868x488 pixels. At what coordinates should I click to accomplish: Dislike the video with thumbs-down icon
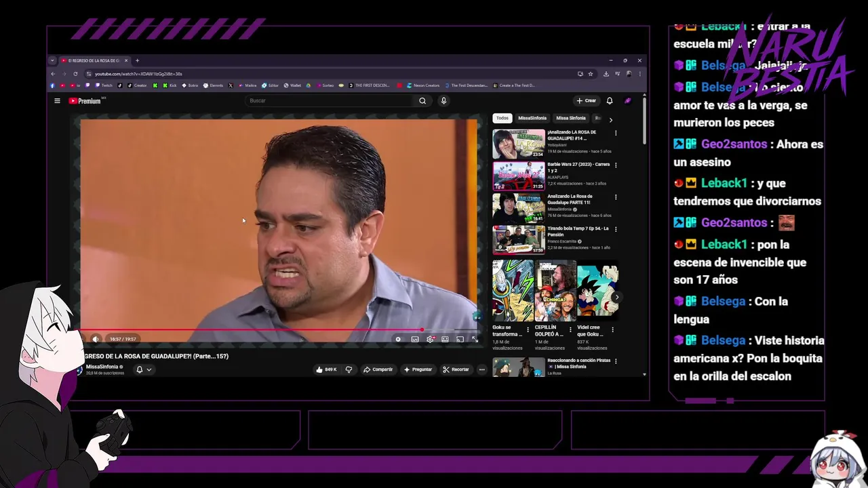point(349,369)
